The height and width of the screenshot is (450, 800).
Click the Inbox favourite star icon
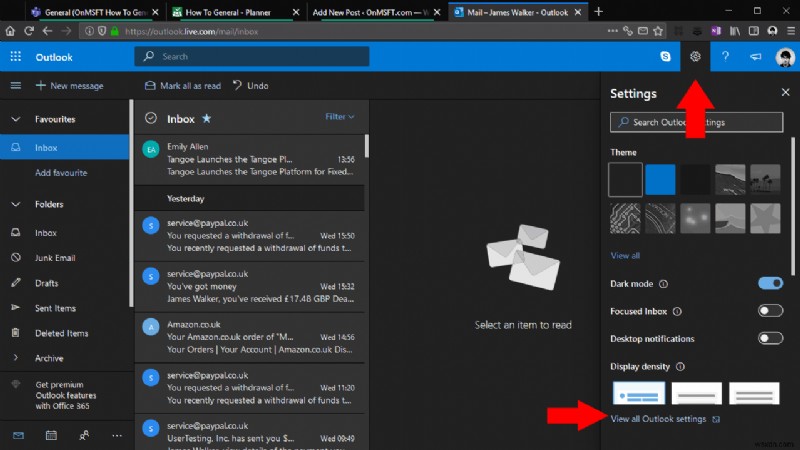(x=207, y=118)
